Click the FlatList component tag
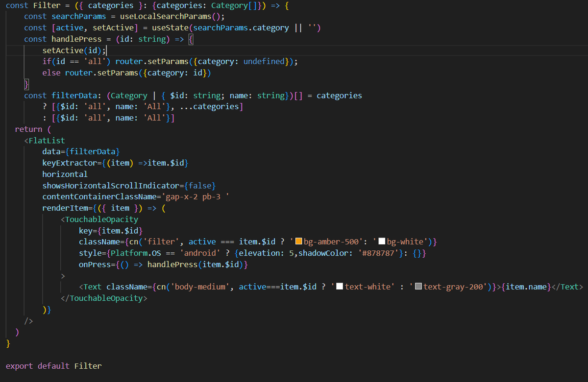Viewport: 588px width, 382px height. tap(47, 141)
